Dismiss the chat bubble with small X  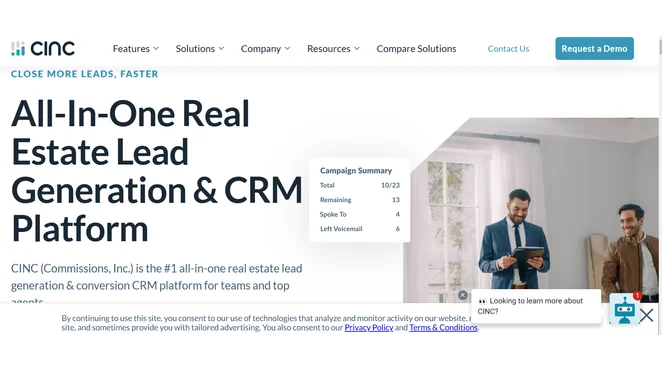tap(462, 295)
